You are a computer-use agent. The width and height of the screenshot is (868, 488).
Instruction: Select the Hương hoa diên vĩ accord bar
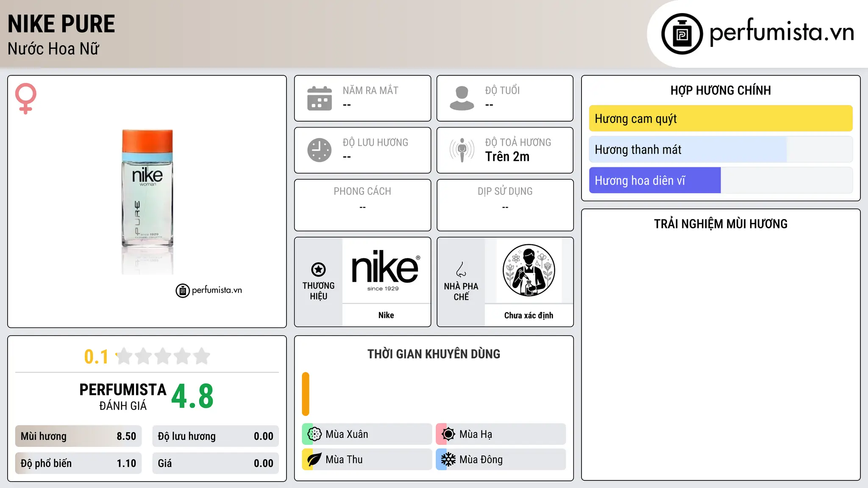pos(721,180)
